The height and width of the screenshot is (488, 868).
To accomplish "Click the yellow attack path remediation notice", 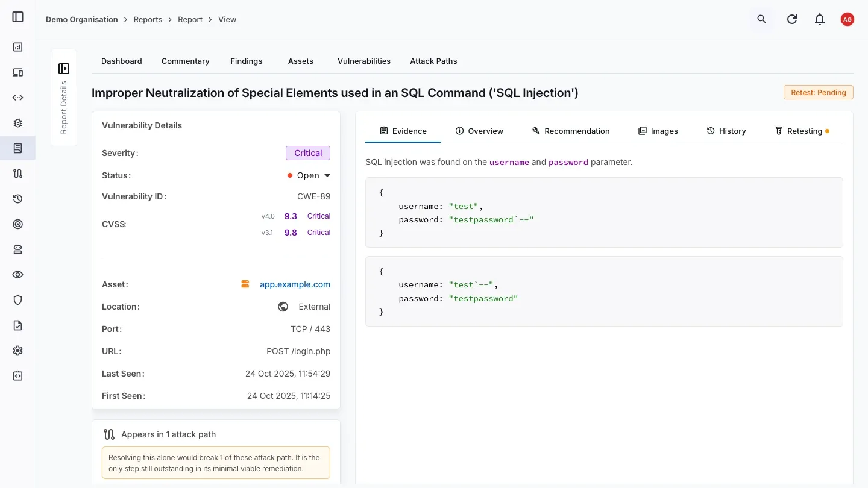I will [216, 463].
